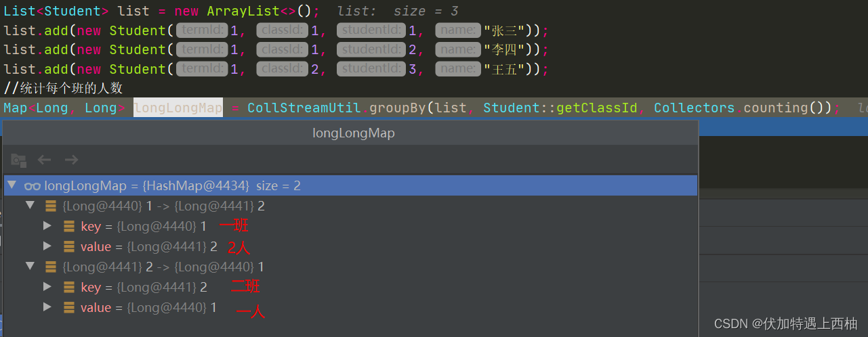The height and width of the screenshot is (337, 868).
Task: Select row key = {Long@4441} 2
Action: pos(350,287)
